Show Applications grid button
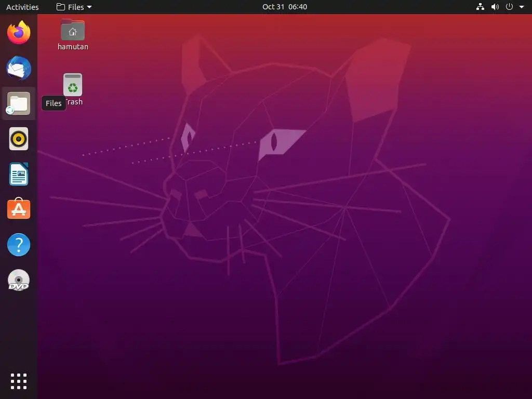The width and height of the screenshot is (532, 399). [19, 381]
